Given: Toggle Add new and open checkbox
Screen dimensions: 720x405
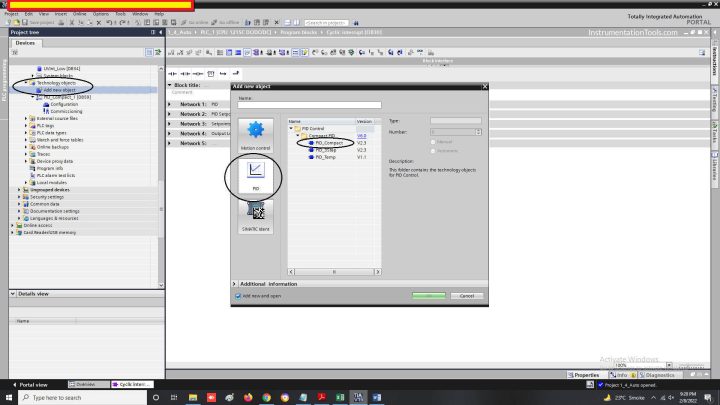Looking at the screenshot, I should [x=238, y=296].
